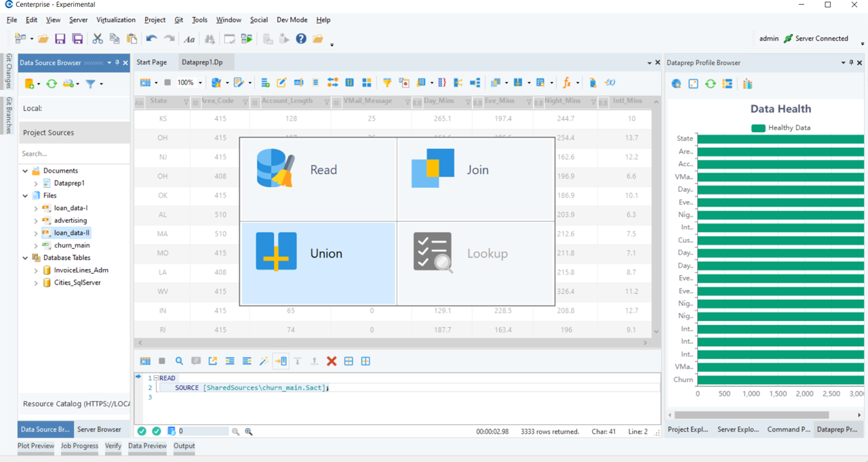Click the red X delete icon in script toolbar
This screenshot has width=868, height=462.
(332, 361)
